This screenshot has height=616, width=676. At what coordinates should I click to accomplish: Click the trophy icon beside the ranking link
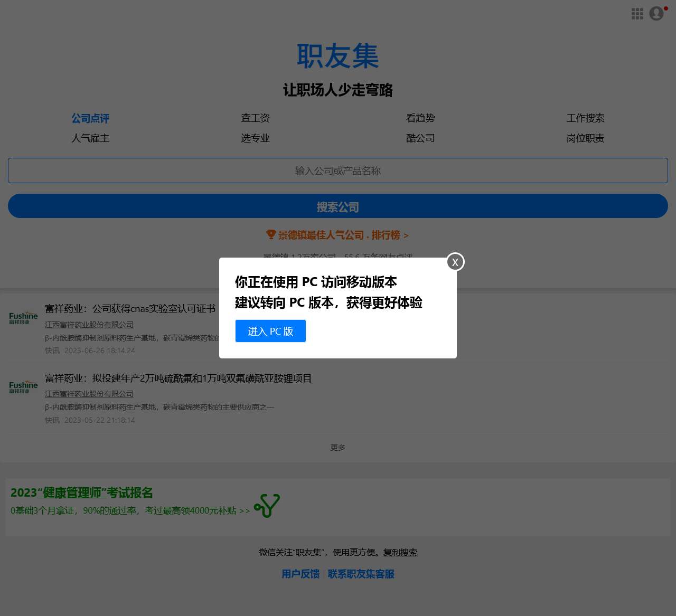(271, 234)
